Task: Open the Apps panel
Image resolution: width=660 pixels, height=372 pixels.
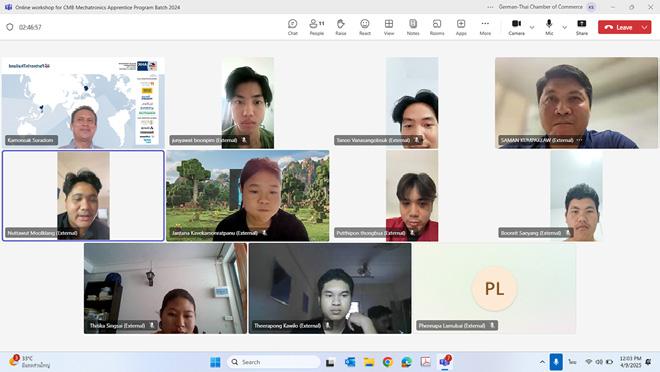Action: 461,27
